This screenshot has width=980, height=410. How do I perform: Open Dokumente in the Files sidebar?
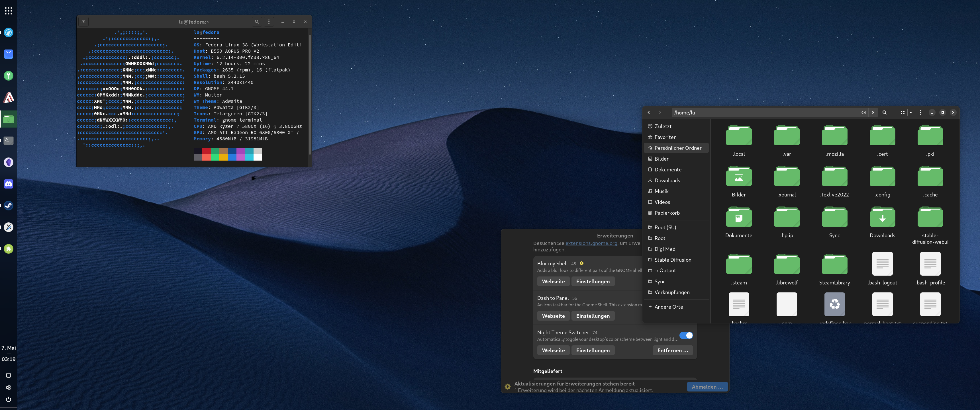pos(676,170)
